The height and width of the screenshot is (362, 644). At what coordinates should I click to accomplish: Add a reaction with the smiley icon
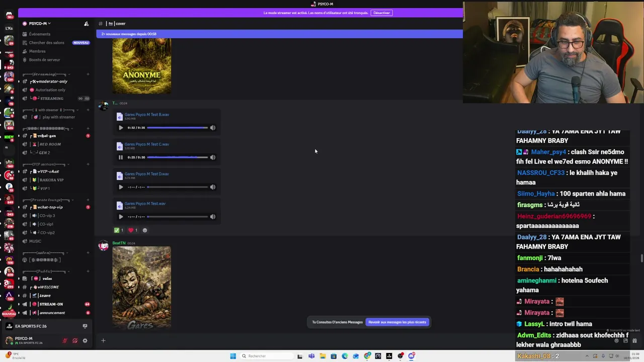click(x=145, y=230)
